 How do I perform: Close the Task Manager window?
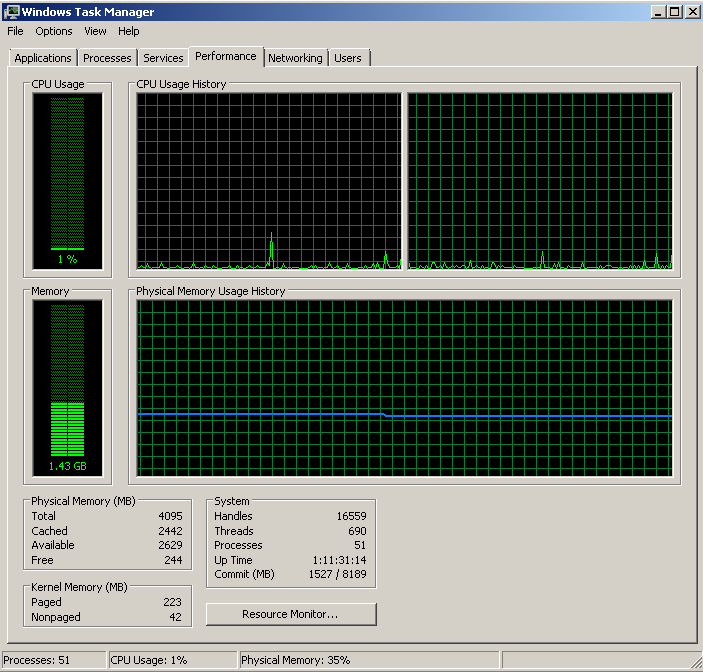pos(692,12)
